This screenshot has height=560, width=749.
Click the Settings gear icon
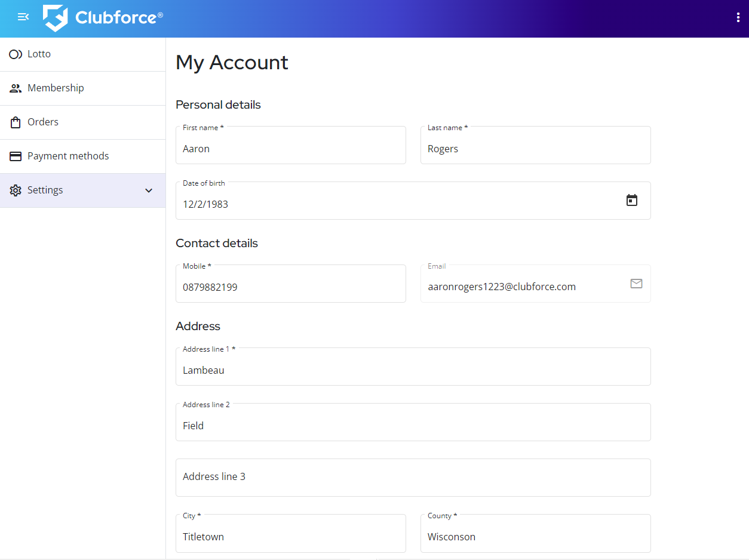(x=16, y=190)
